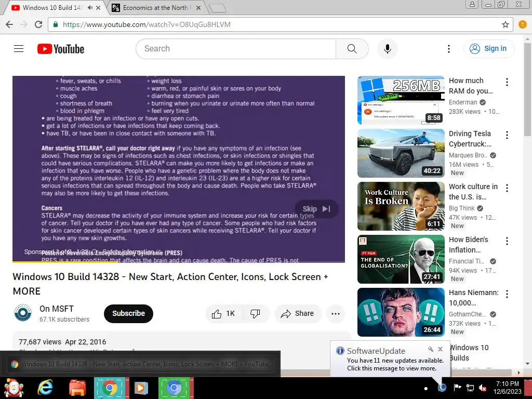
Task: Open options for 'How much RAM' video
Action: [507, 82]
